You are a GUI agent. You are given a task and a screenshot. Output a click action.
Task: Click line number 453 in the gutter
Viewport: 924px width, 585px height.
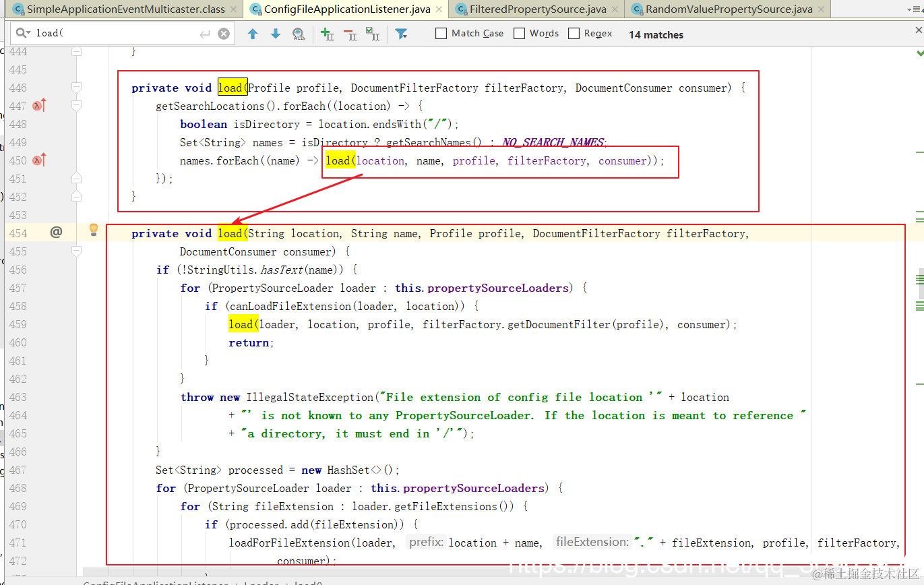click(18, 215)
